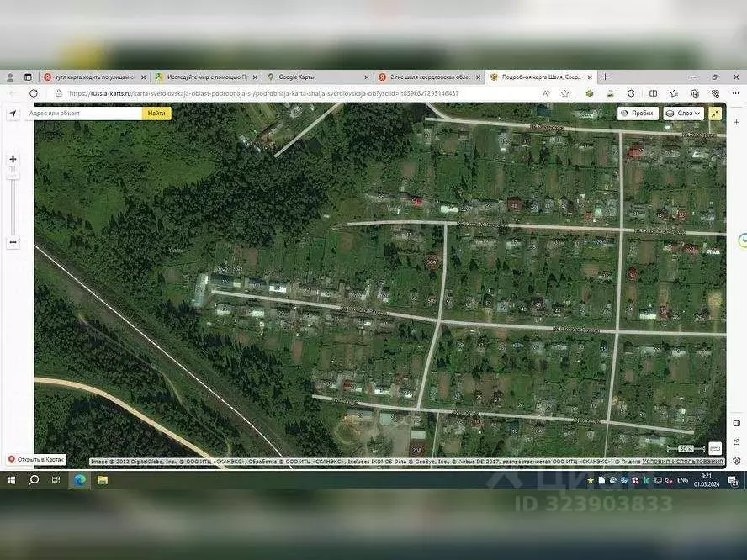Expand the map to fullscreen
Viewport: 747px width, 560px height.
tap(715, 113)
